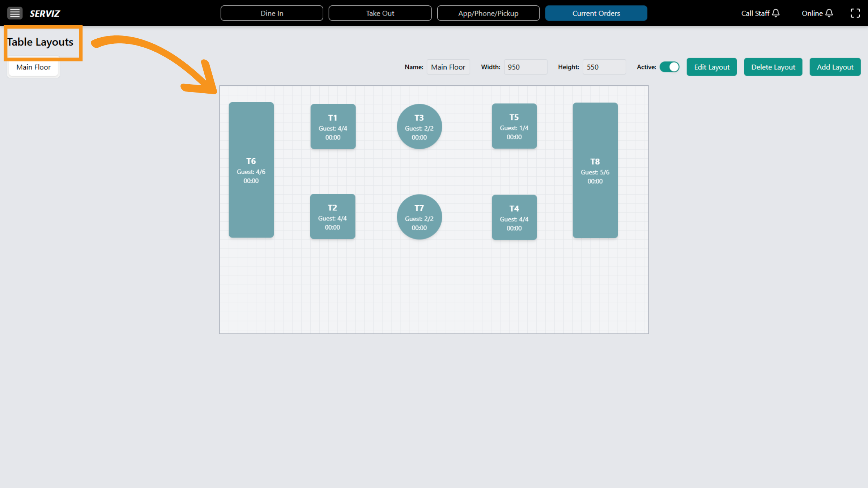The width and height of the screenshot is (868, 488).
Task: Click the layout Name field showing Main Floor
Action: 448,67
